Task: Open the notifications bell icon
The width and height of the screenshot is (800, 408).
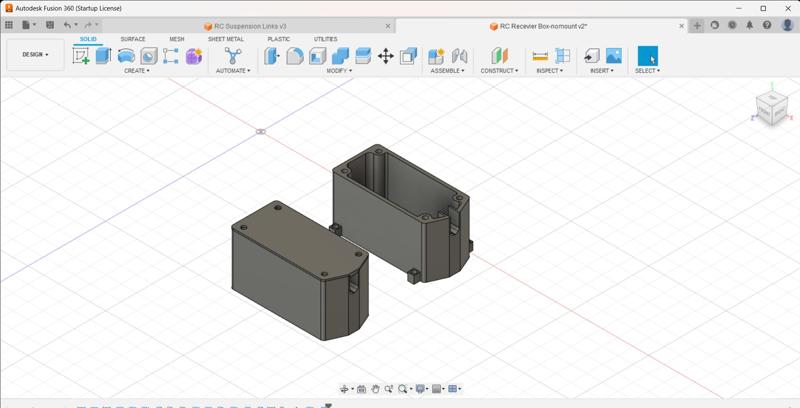Action: pyautogui.click(x=749, y=25)
